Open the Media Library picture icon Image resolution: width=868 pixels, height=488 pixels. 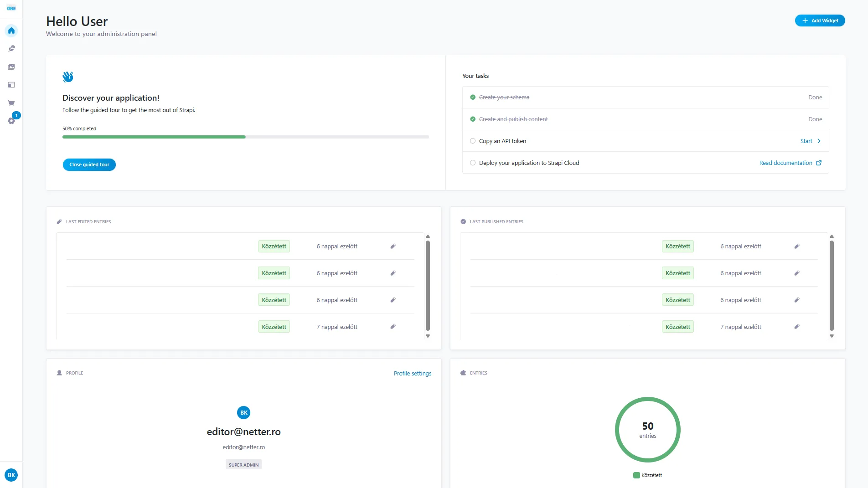11,67
